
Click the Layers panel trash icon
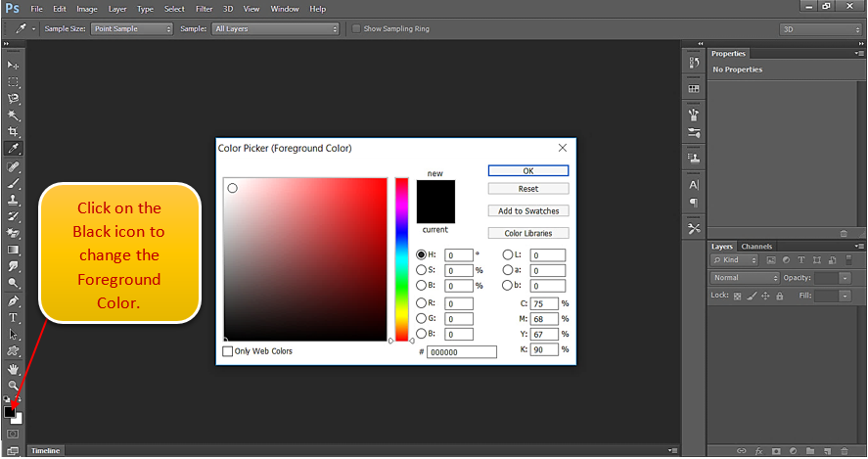[x=845, y=451]
